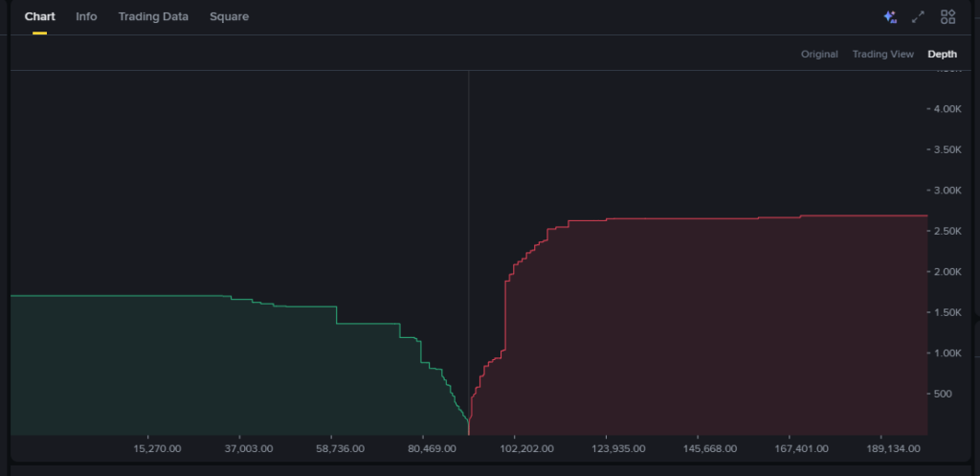
Task: Open the AI sparkle assistant icon
Action: click(890, 17)
